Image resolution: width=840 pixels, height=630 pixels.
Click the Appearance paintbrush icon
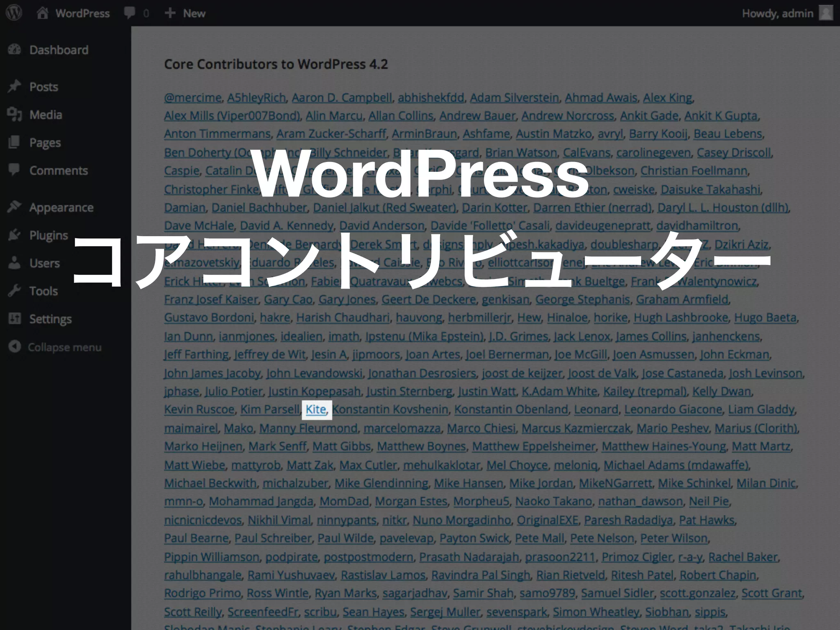(x=14, y=207)
